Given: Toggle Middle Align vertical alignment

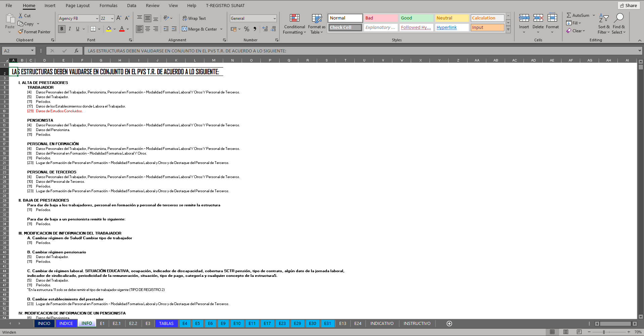Looking at the screenshot, I should pyautogui.click(x=148, y=18).
